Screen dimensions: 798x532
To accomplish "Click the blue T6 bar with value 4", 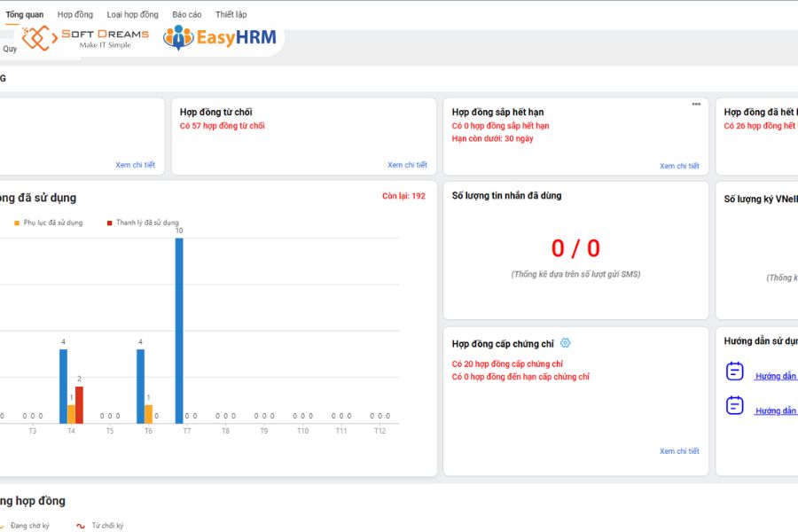I will point(140,386).
